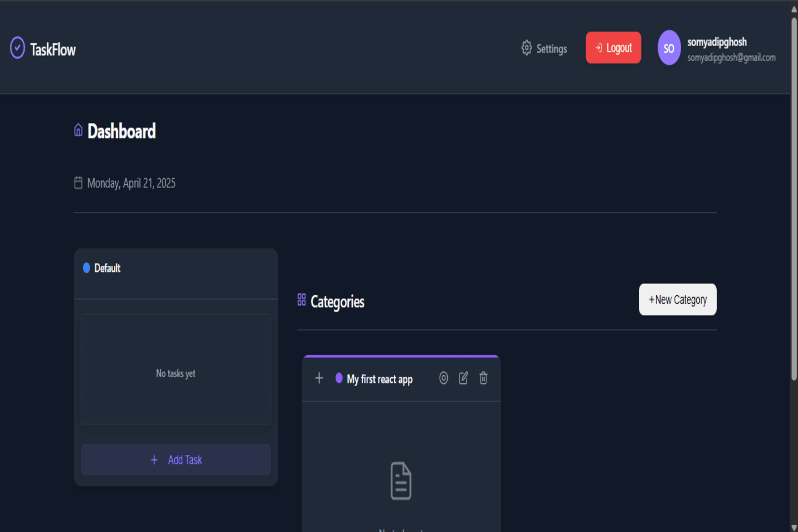This screenshot has width=798, height=532.
Task: Click the scrollbar up arrow
Action: click(794, 10)
